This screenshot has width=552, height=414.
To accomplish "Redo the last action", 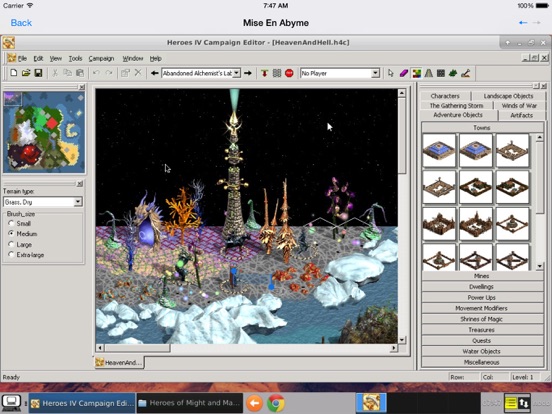I will pyautogui.click(x=109, y=73).
